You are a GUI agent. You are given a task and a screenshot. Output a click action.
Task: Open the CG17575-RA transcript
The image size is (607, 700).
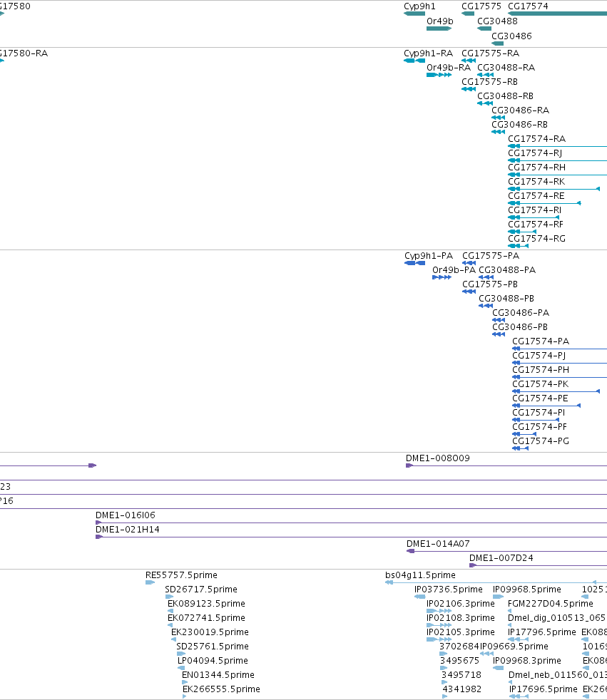point(469,61)
